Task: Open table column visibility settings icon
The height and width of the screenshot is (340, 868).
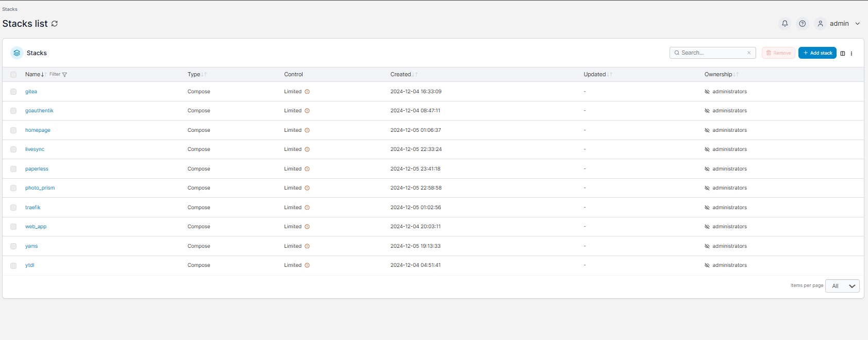Action: tap(843, 53)
